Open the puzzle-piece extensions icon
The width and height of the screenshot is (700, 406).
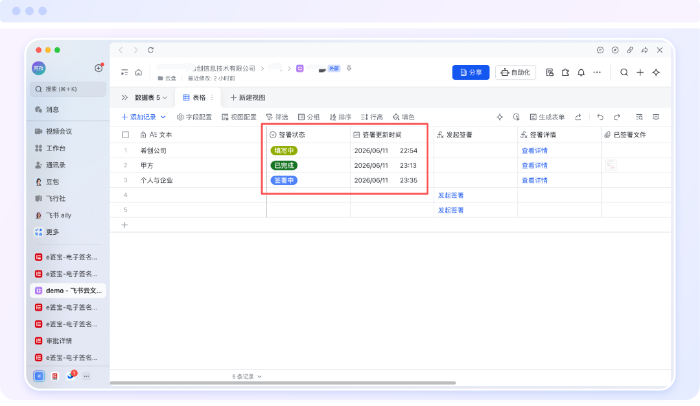coord(565,72)
